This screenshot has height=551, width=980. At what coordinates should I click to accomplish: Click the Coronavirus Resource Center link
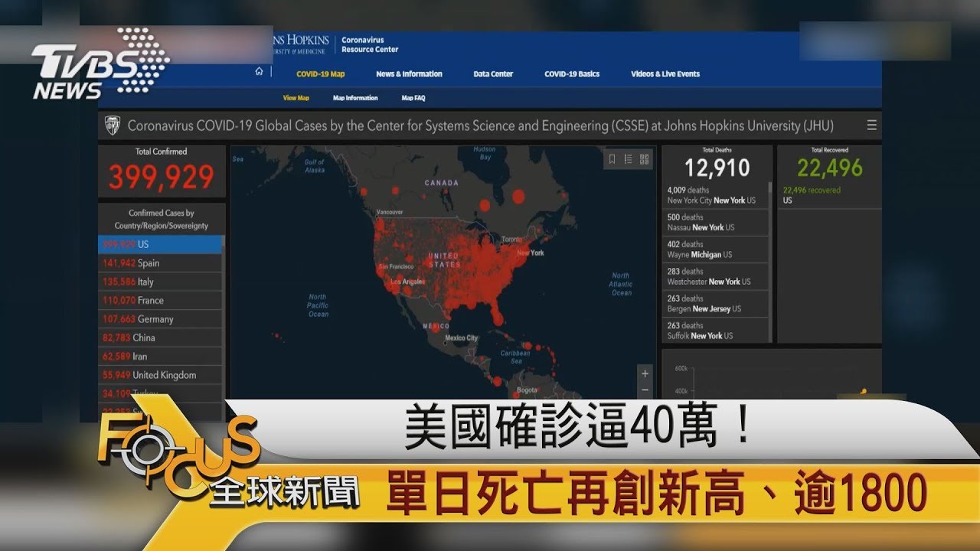coord(370,44)
